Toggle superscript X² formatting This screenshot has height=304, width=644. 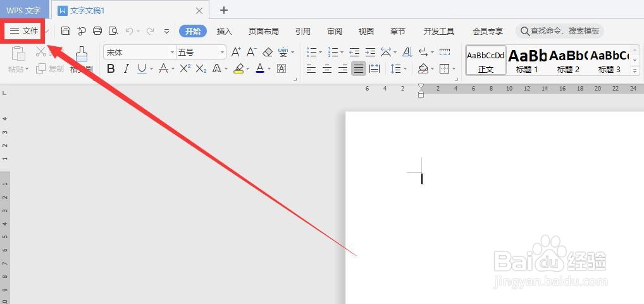[x=185, y=68]
